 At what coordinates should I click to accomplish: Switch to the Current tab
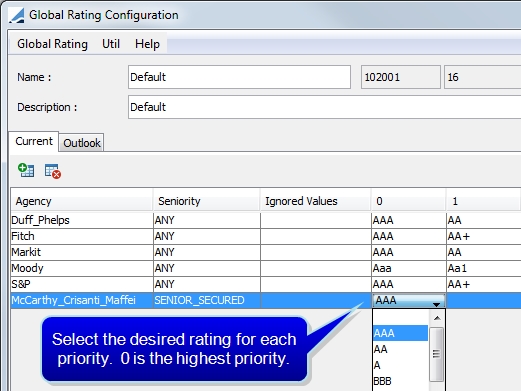point(34,141)
